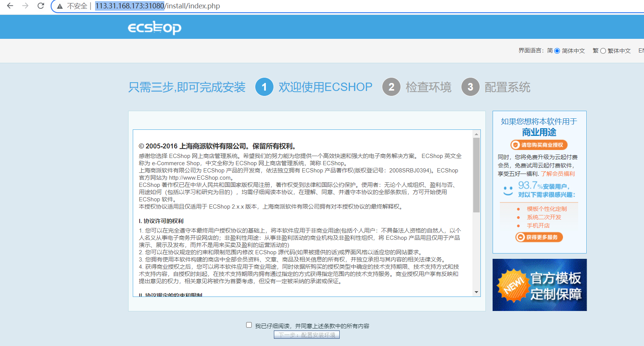644x346 pixels.
Task: Click the 商业用途 heading text
Action: (539, 132)
